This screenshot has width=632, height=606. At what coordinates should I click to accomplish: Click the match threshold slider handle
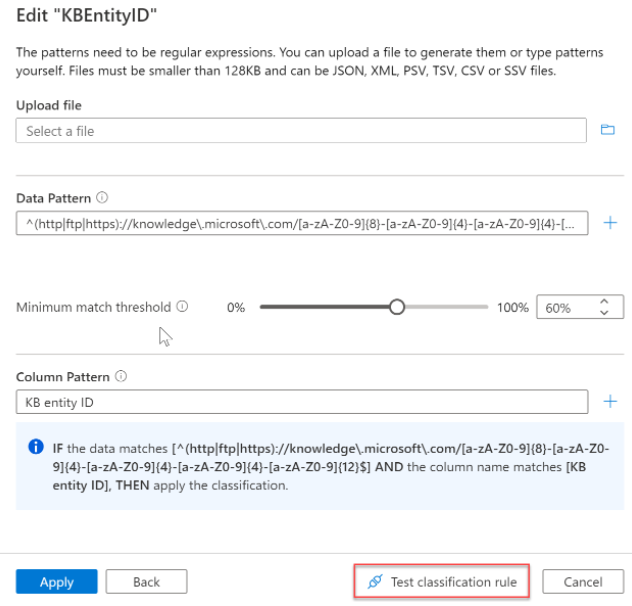click(397, 307)
